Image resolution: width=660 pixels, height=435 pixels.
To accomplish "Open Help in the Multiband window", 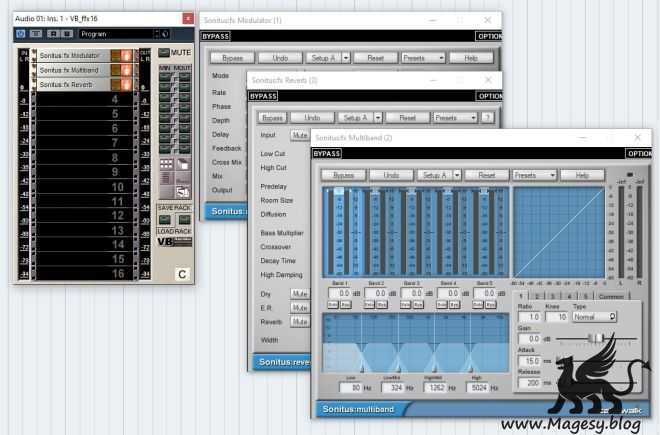I will click(583, 175).
